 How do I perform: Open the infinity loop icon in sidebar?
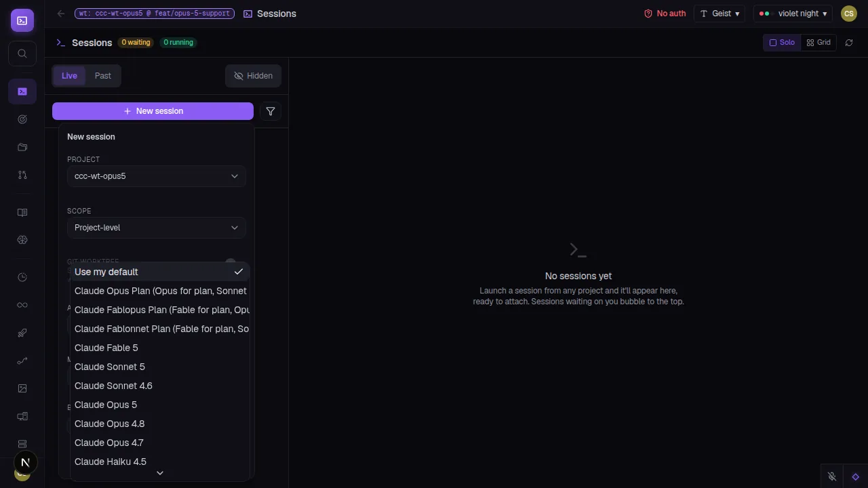tap(22, 305)
